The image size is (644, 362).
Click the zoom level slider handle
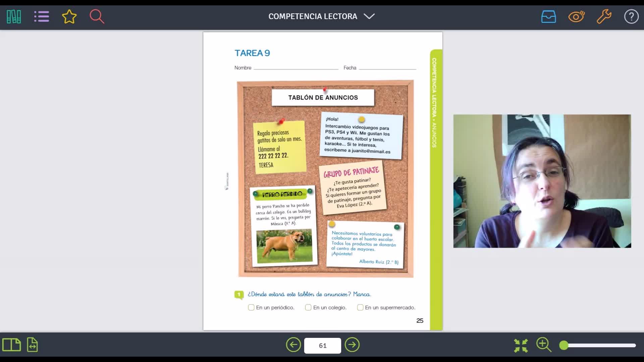[x=564, y=345]
